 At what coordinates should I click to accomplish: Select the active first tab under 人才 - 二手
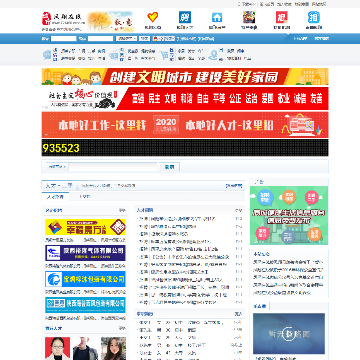tap(55, 197)
